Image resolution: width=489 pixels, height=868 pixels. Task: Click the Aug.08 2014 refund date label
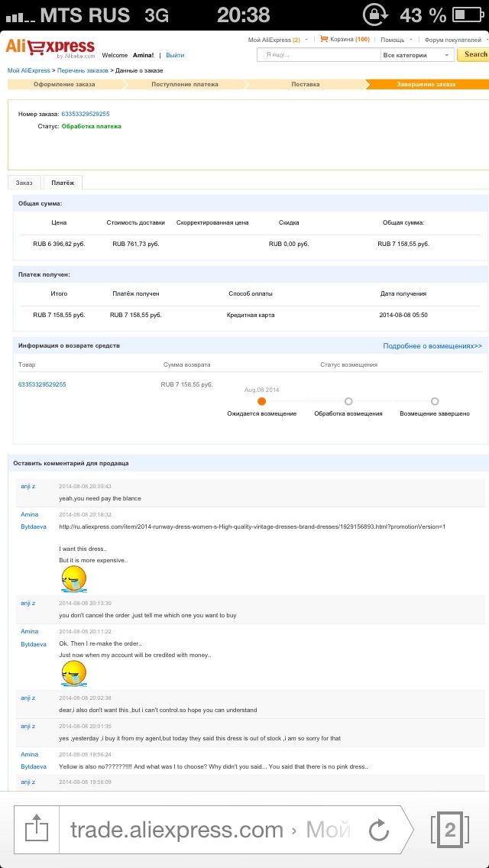click(262, 390)
